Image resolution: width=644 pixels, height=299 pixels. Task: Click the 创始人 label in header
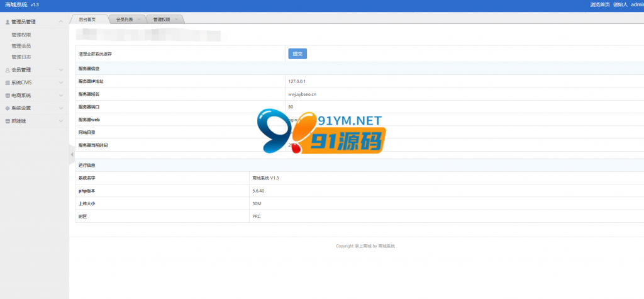coord(620,4)
